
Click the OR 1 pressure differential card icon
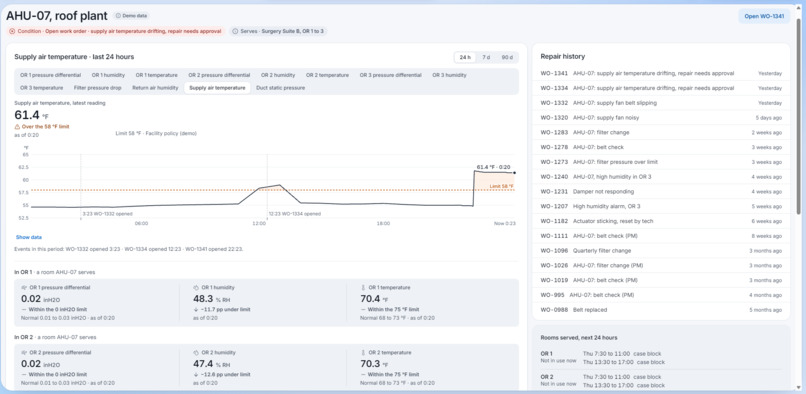[x=24, y=288]
